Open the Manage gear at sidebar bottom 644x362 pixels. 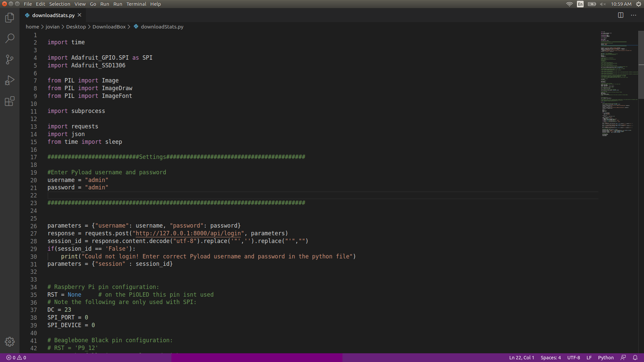pos(10,342)
